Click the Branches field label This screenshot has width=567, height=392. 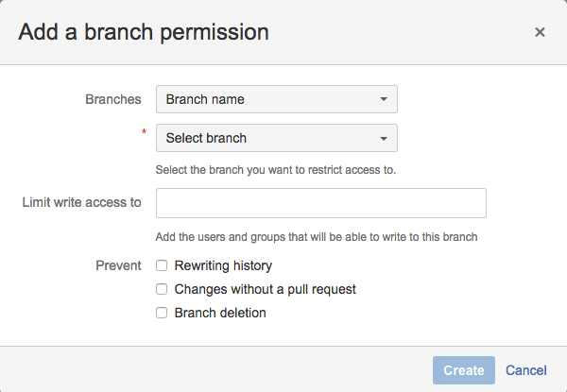point(113,99)
